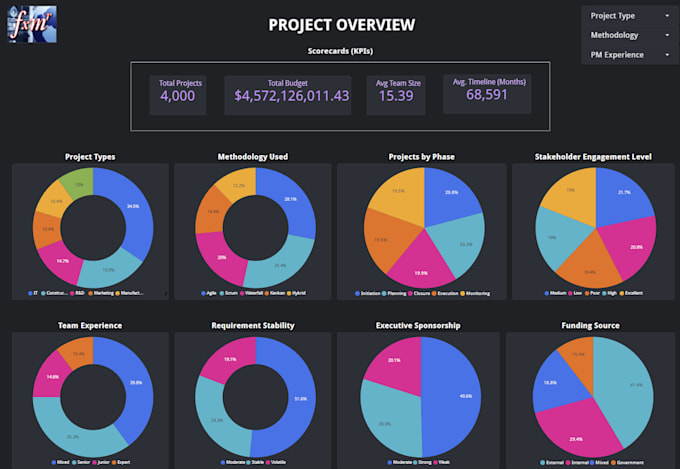The height and width of the screenshot is (469, 680).
Task: Click the Hybrid legend entry
Action: 296,293
